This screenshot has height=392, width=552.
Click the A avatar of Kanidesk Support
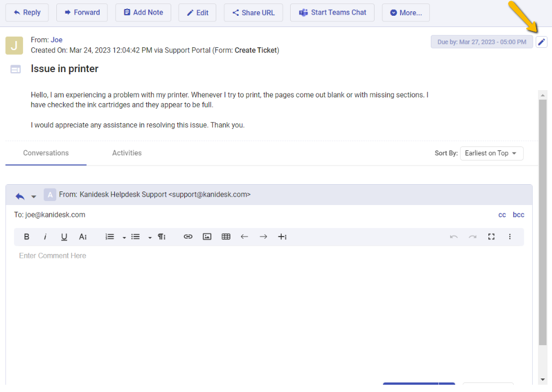[x=50, y=195]
